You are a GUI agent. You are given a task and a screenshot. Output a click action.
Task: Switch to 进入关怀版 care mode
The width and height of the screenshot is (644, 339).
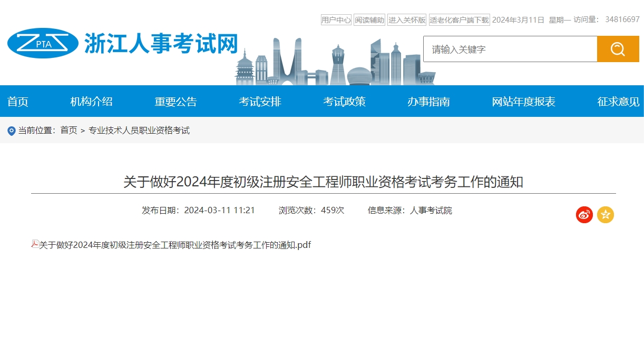(x=407, y=20)
